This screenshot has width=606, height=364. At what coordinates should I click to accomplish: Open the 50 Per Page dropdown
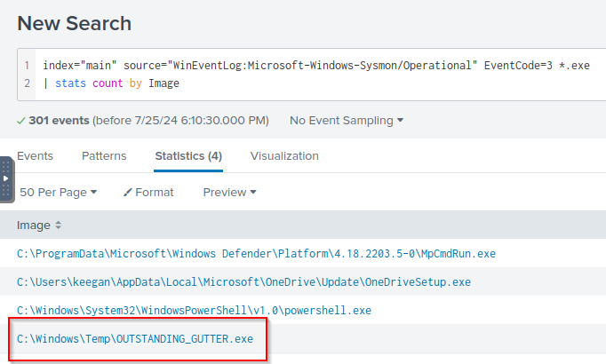point(58,193)
